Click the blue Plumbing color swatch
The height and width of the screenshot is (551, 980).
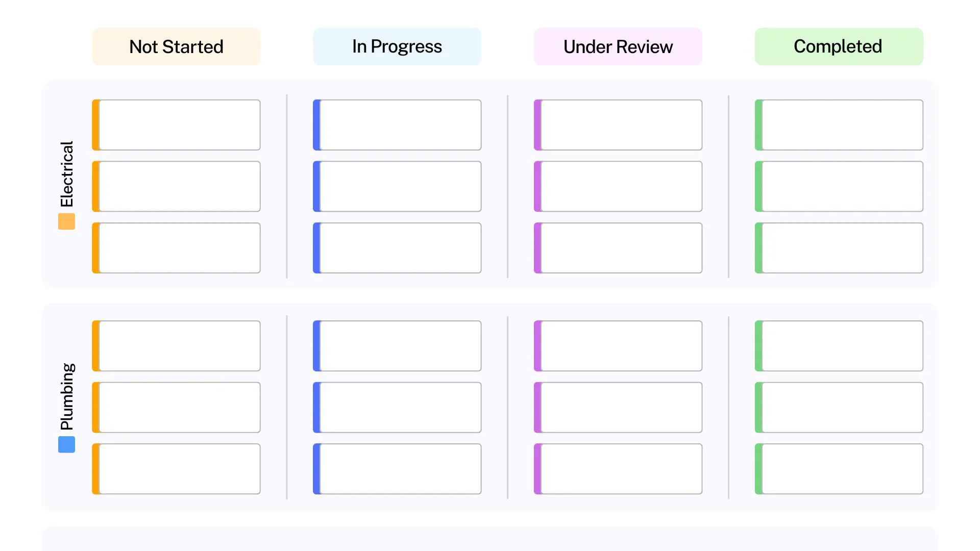[66, 444]
